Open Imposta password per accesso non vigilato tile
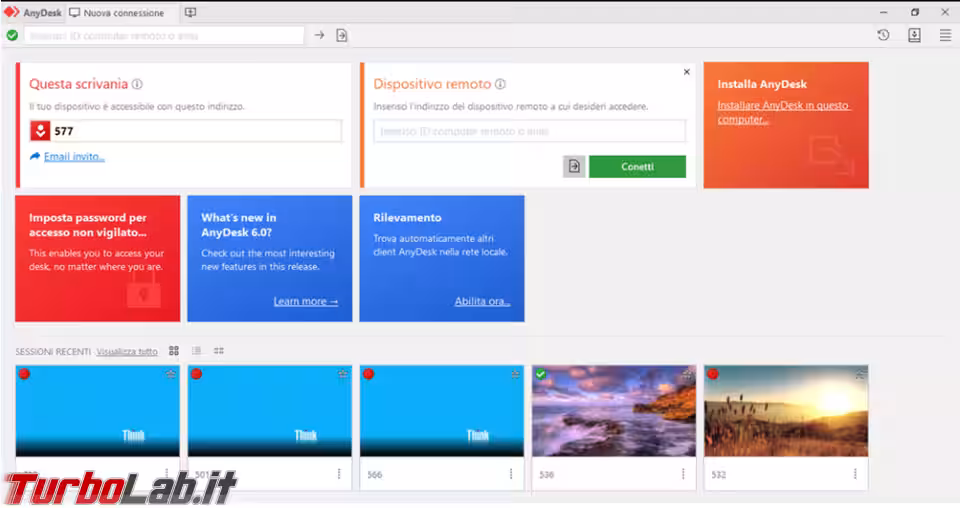 pyautogui.click(x=98, y=258)
